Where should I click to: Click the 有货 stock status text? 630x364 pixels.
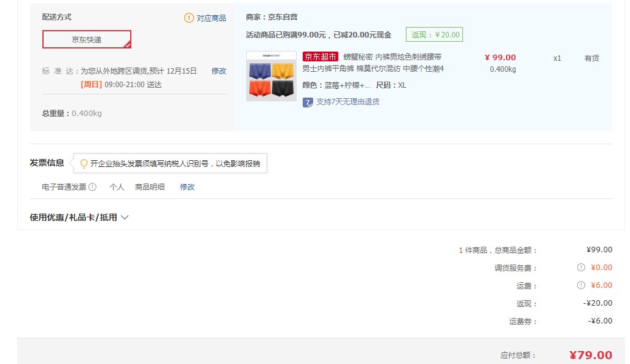592,58
